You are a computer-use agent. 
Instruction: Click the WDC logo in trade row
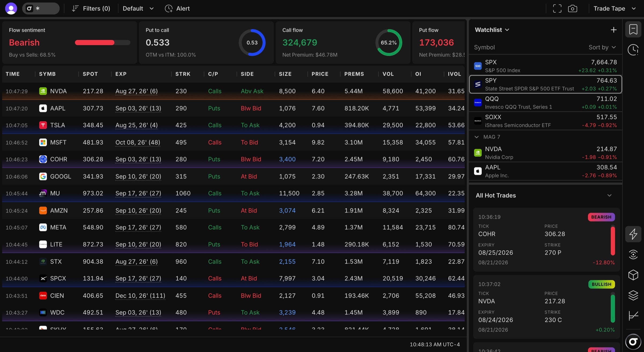point(43,313)
